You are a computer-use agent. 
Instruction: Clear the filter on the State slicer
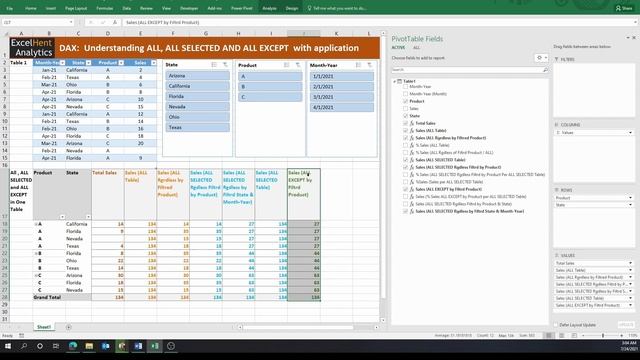click(225, 65)
